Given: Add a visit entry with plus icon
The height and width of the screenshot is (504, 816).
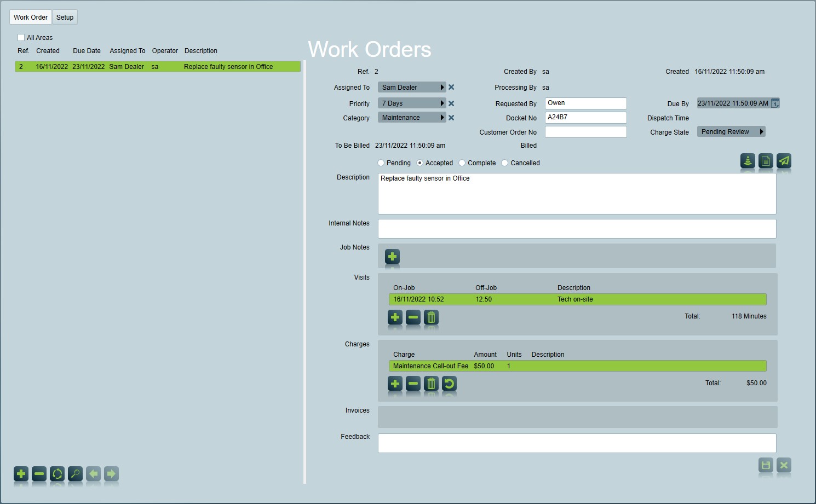Looking at the screenshot, I should pos(395,317).
